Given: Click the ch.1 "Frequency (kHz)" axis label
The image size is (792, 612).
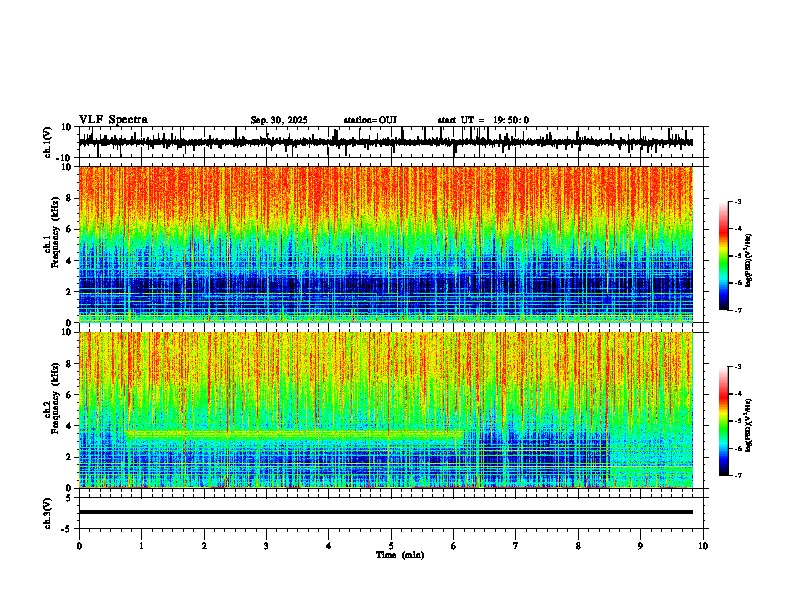Looking at the screenshot, I should point(56,234).
